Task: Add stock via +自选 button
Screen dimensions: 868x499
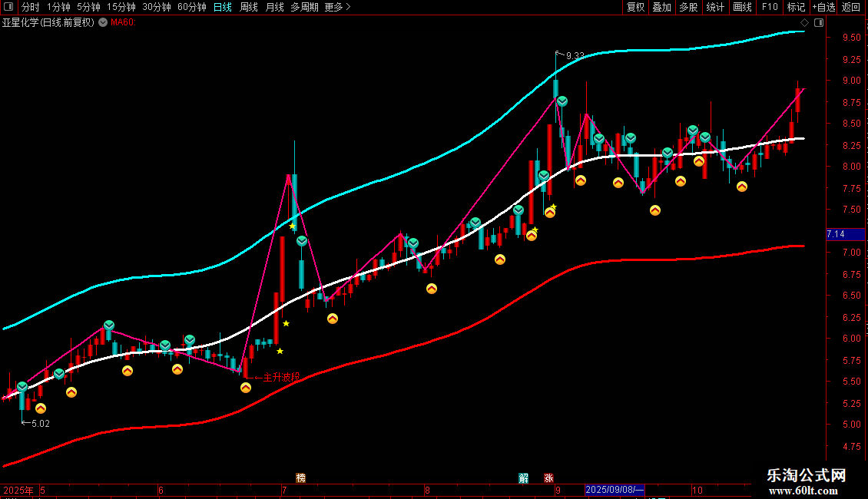Action: [x=823, y=7]
